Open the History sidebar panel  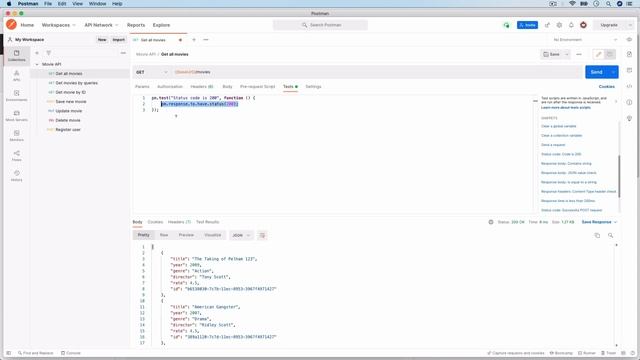[17, 176]
